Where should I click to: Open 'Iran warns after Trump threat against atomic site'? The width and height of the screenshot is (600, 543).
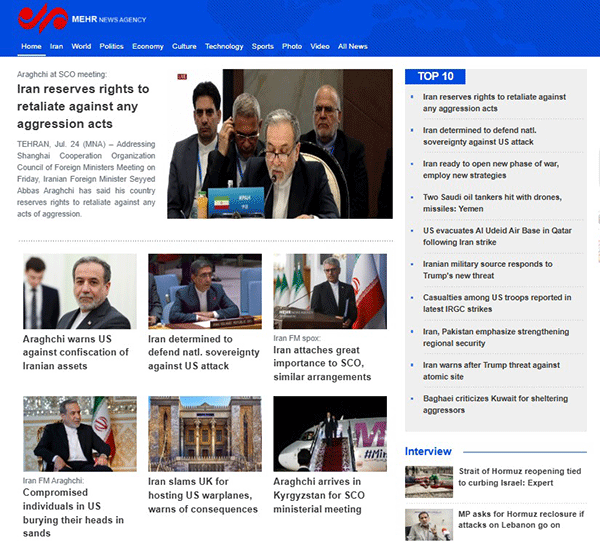click(491, 370)
